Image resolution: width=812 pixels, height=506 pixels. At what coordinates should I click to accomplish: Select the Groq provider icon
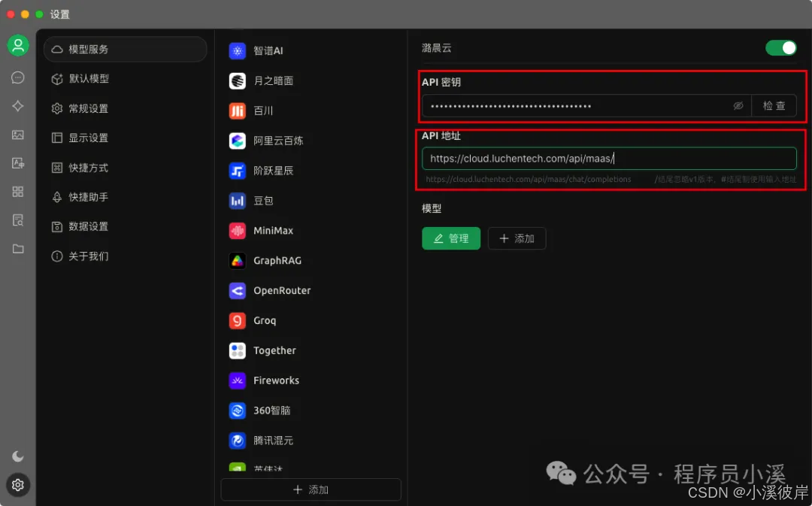(x=237, y=320)
